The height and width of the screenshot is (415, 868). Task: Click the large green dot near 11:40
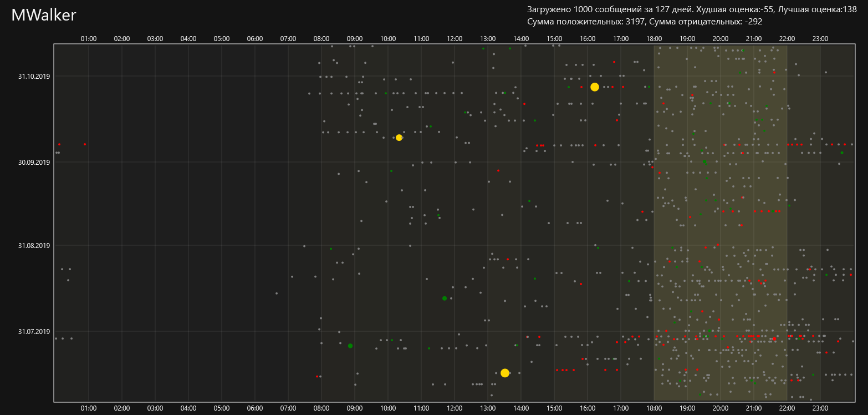(445, 298)
